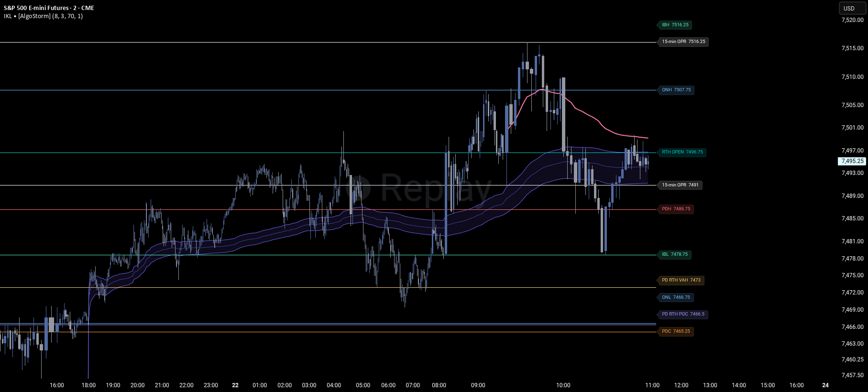This screenshot has height=392, width=868.
Task: Click the 7,457.50 price axis value
Action: point(852,375)
